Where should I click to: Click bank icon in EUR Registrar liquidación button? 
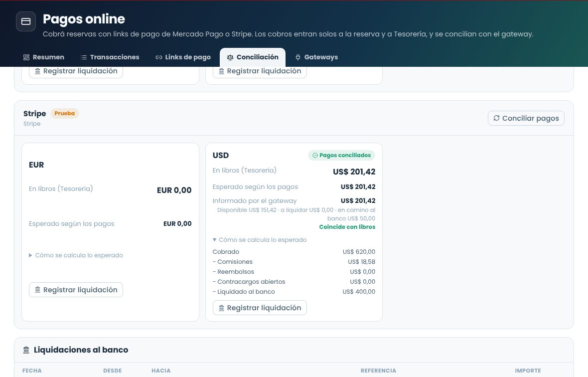pyautogui.click(x=37, y=290)
